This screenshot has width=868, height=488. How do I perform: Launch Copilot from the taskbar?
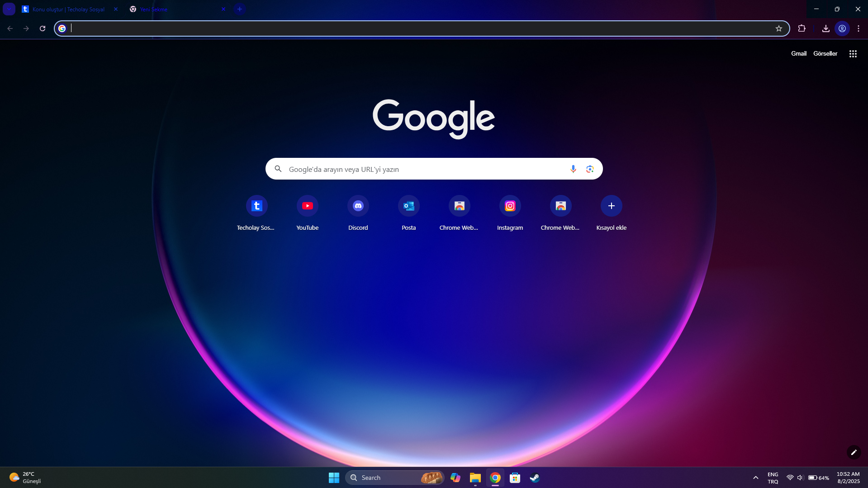455,478
